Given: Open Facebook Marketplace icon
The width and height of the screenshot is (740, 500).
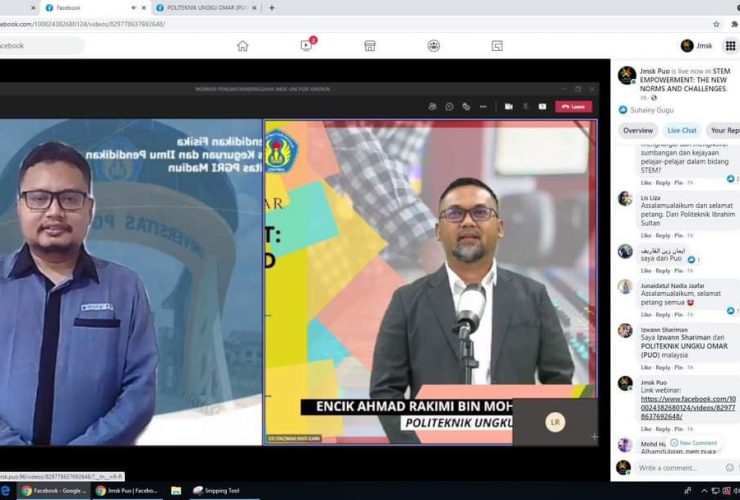Looking at the screenshot, I should pos(370,46).
